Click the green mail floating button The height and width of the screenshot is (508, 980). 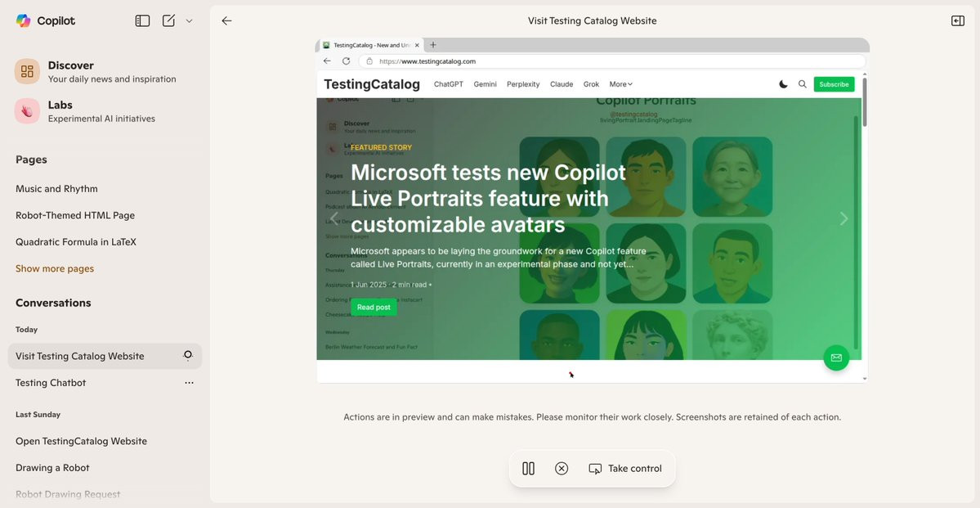[836, 357]
